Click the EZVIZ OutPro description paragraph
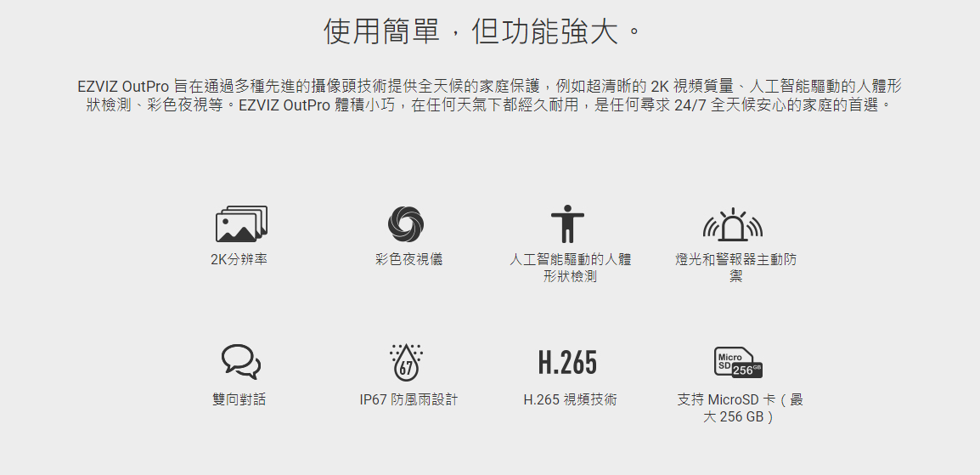 pos(489,95)
